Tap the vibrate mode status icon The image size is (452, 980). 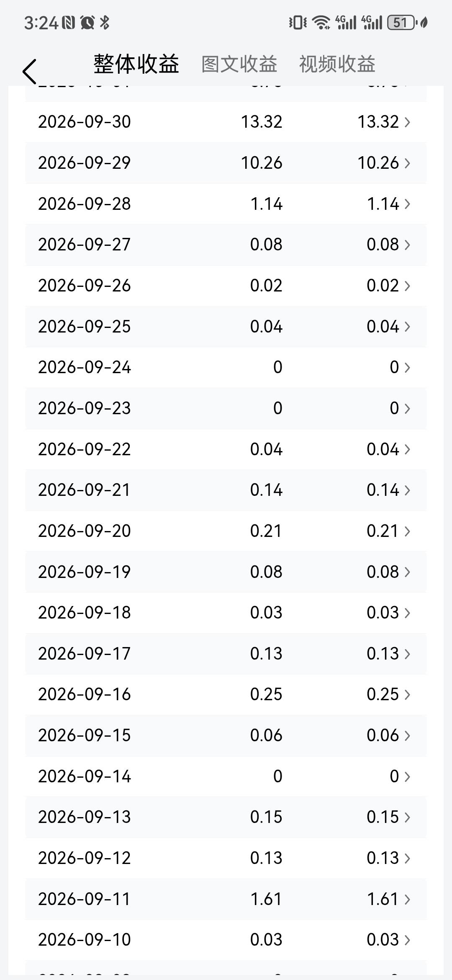coord(298,22)
